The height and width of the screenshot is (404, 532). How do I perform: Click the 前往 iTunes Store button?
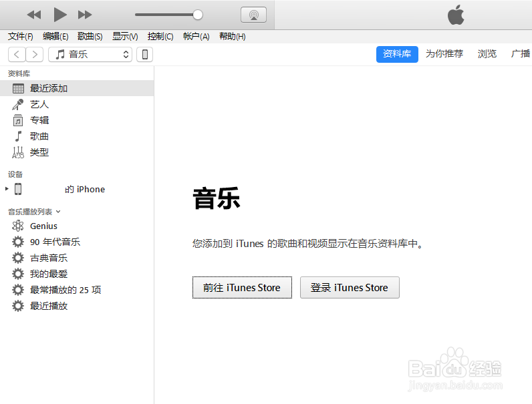242,287
